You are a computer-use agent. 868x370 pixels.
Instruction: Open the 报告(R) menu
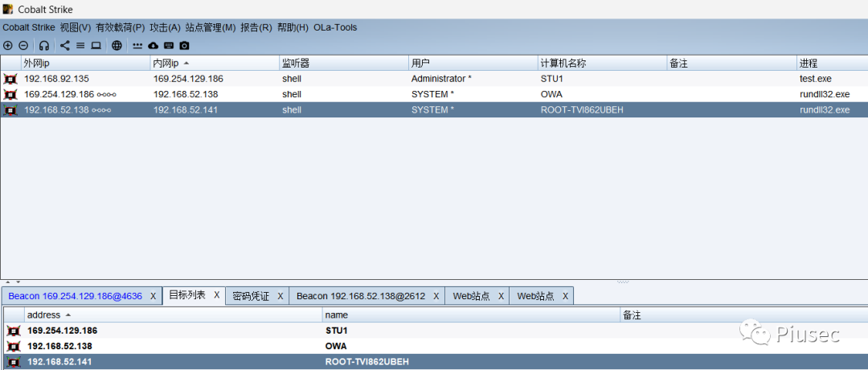pos(256,27)
